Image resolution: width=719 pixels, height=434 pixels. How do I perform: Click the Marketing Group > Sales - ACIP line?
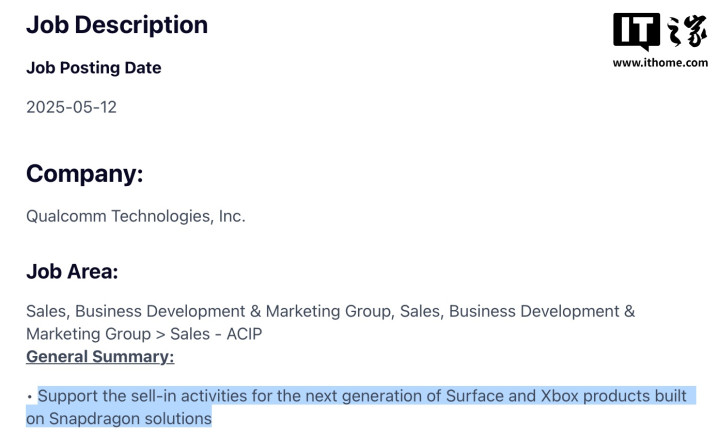point(144,334)
